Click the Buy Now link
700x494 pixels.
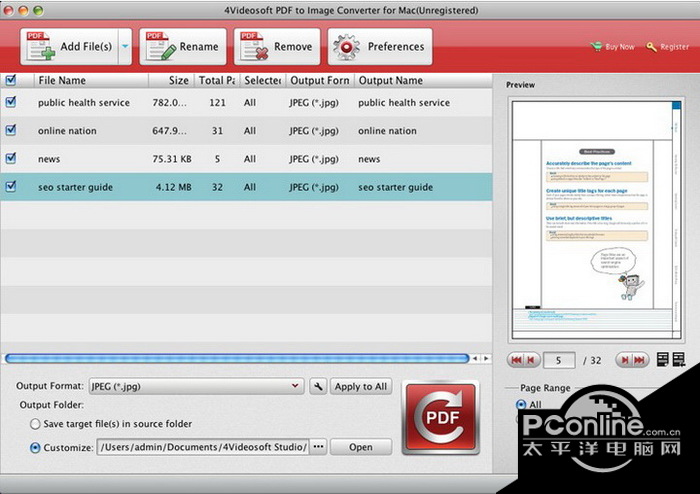click(612, 46)
